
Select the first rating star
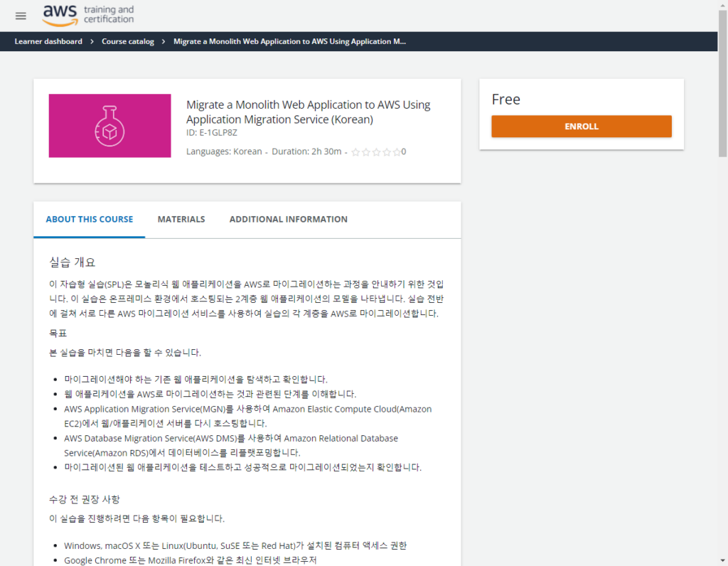pyautogui.click(x=355, y=152)
